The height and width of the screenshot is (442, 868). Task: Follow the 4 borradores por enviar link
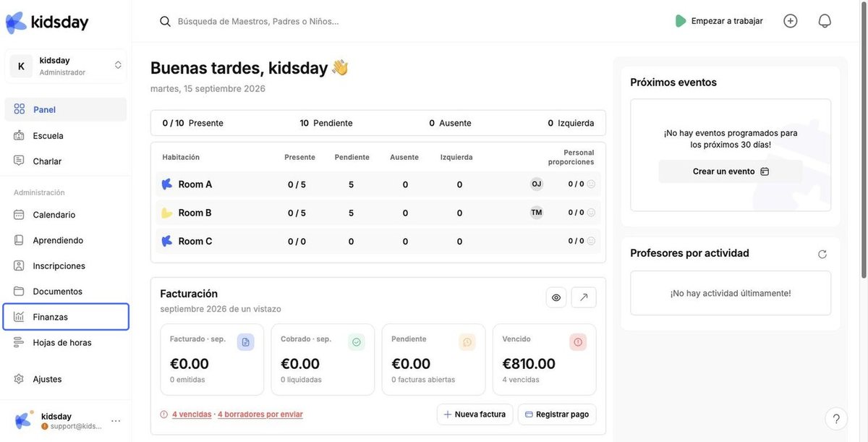(x=260, y=415)
